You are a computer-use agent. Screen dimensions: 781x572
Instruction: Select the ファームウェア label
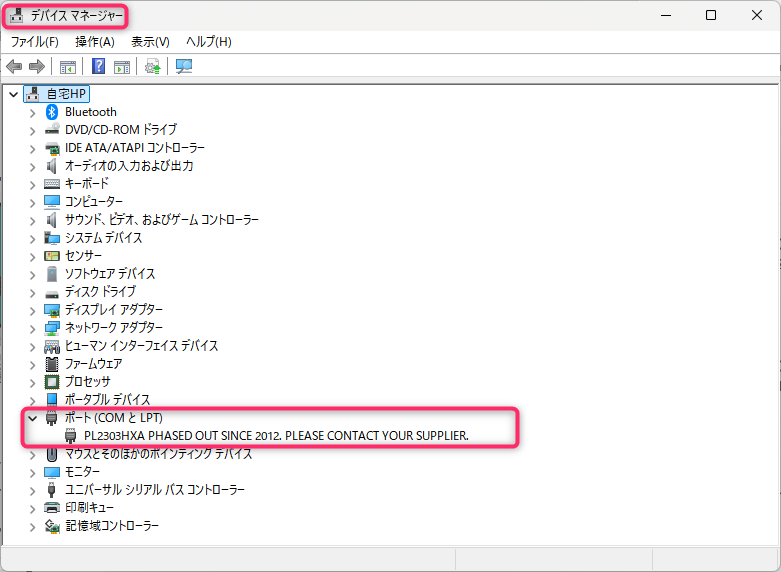(x=94, y=364)
